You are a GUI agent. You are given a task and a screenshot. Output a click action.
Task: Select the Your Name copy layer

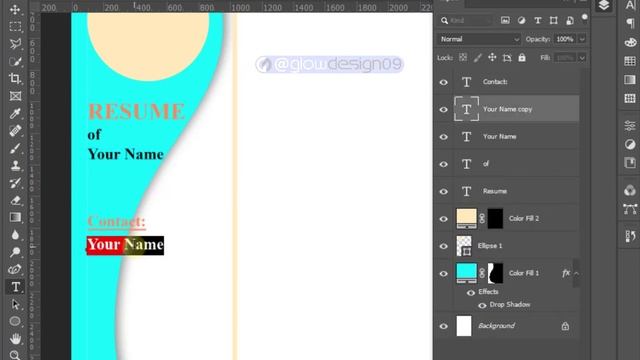(x=516, y=109)
